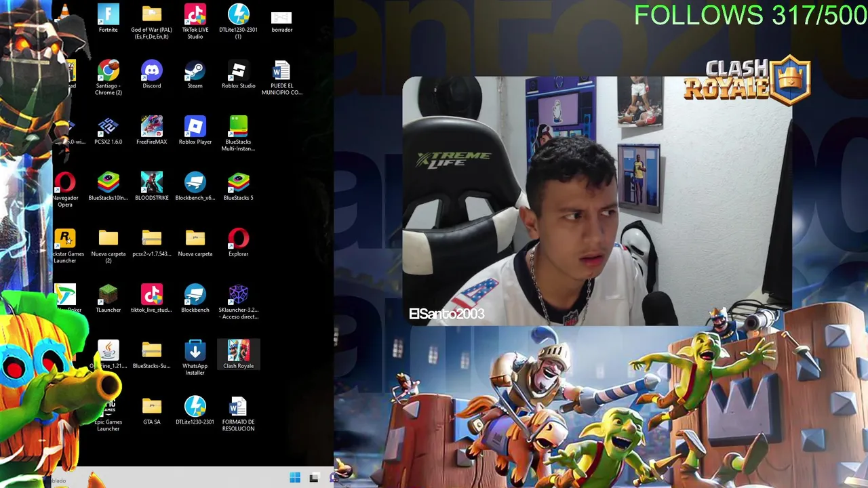The width and height of the screenshot is (868, 488).
Task: Open the pcsx2-v1.7.543... folder
Action: (152, 243)
